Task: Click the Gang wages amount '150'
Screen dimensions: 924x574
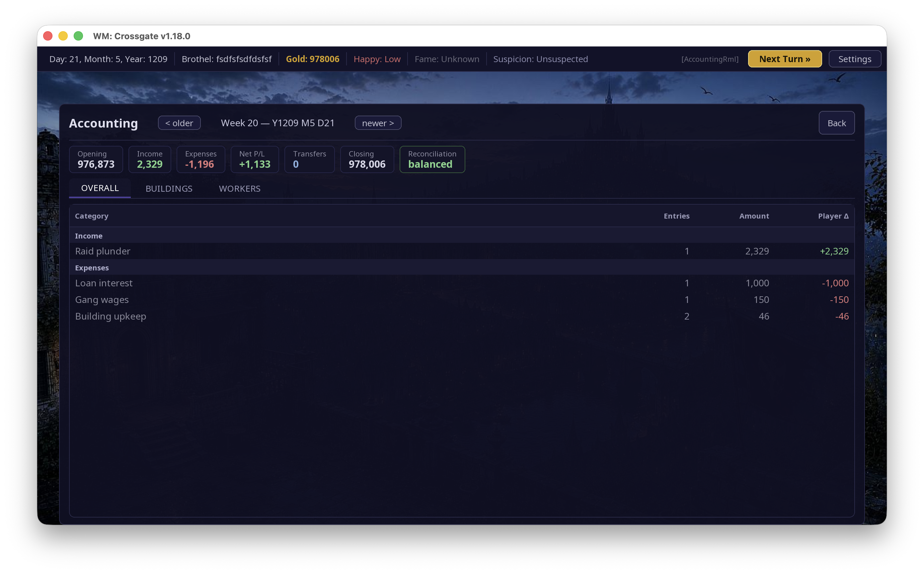Action: pos(761,300)
